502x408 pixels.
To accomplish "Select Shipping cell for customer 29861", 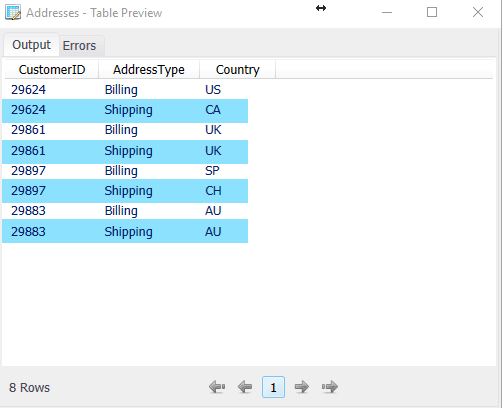I will point(128,151).
